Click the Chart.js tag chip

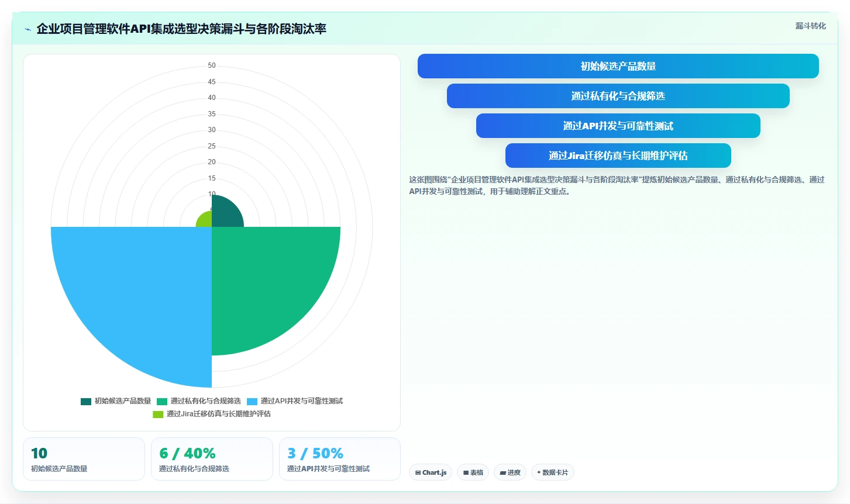point(431,472)
